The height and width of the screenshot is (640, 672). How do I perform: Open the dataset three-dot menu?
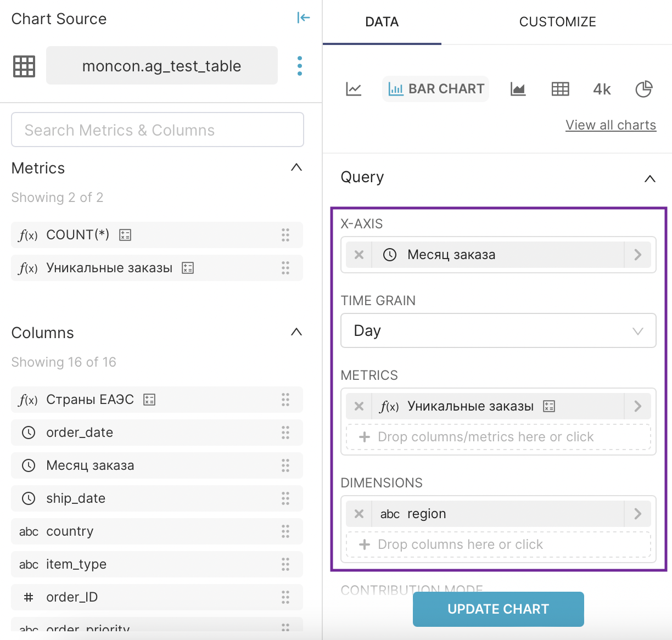coord(299,66)
